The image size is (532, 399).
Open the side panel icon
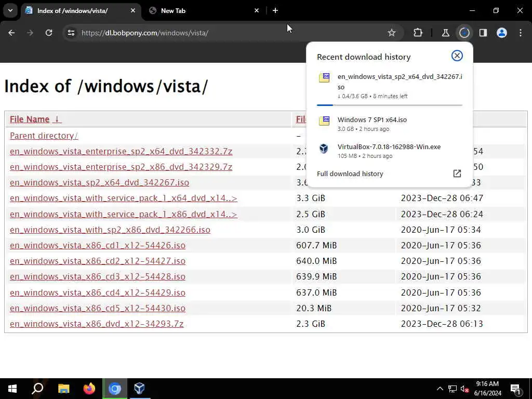click(483, 33)
